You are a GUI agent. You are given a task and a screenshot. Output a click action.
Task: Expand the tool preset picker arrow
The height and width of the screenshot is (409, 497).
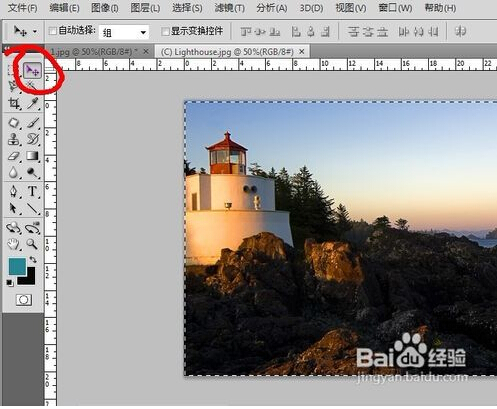pos(35,32)
